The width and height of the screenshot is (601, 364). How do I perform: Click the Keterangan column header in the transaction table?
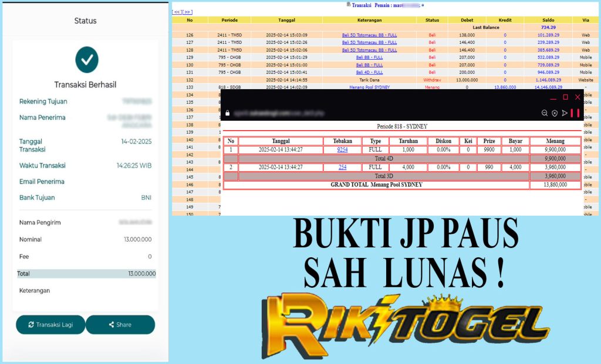click(x=369, y=20)
